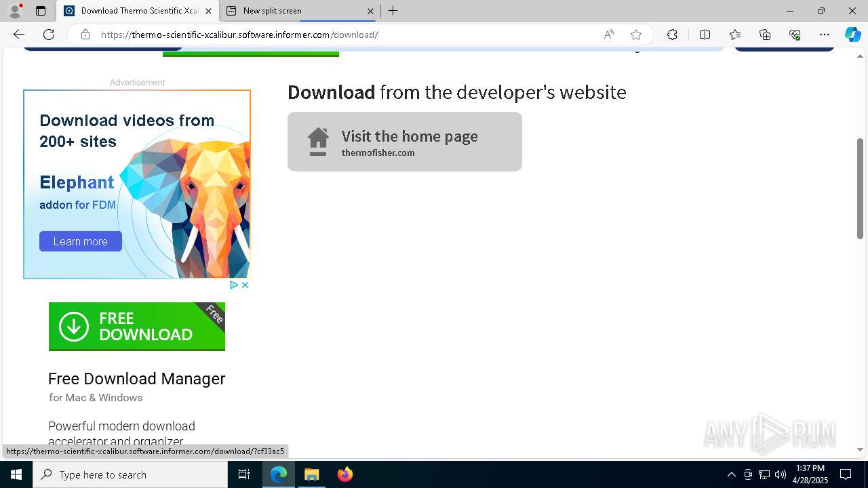Open the volume speaker icon
Image resolution: width=868 pixels, height=488 pixels.
(781, 474)
